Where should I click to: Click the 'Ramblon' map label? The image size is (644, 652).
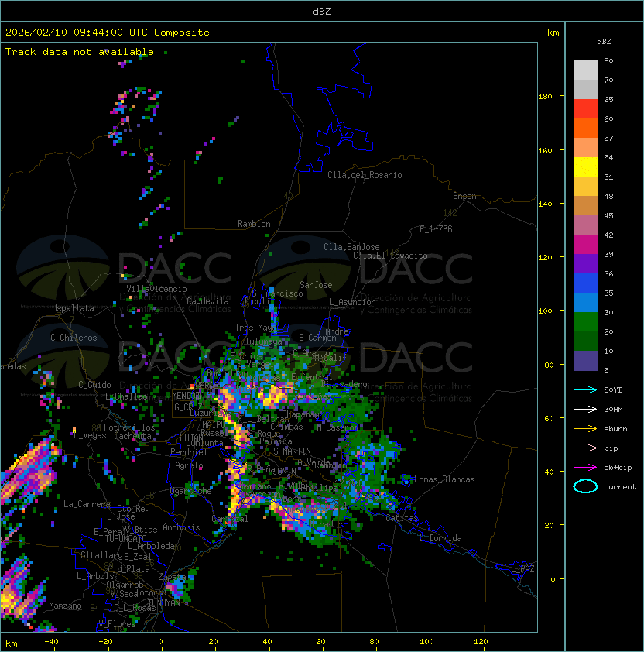point(254,224)
